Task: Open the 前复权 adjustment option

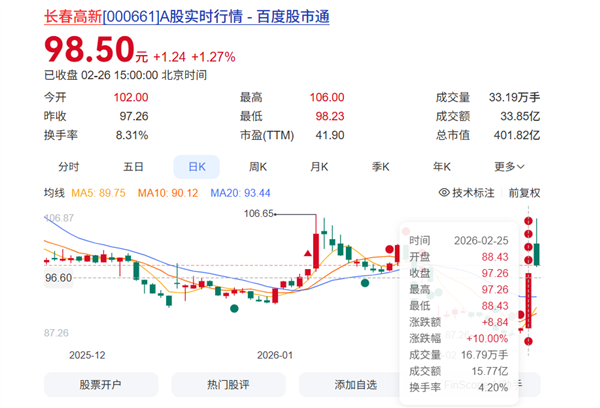Action: tap(524, 193)
